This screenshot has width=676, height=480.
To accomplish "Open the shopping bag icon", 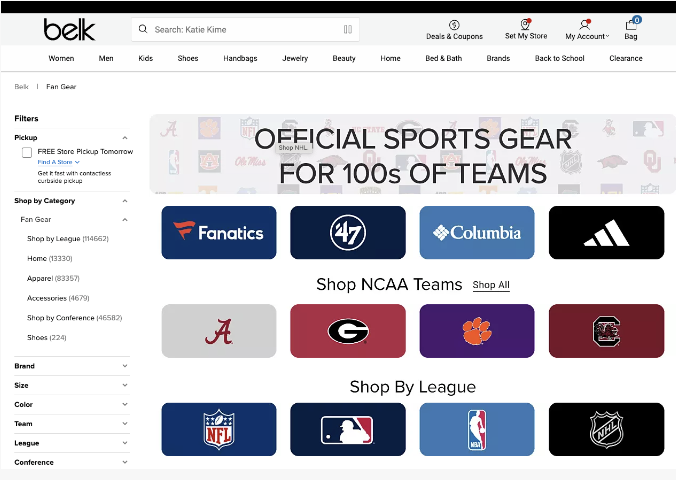I will pos(631,25).
